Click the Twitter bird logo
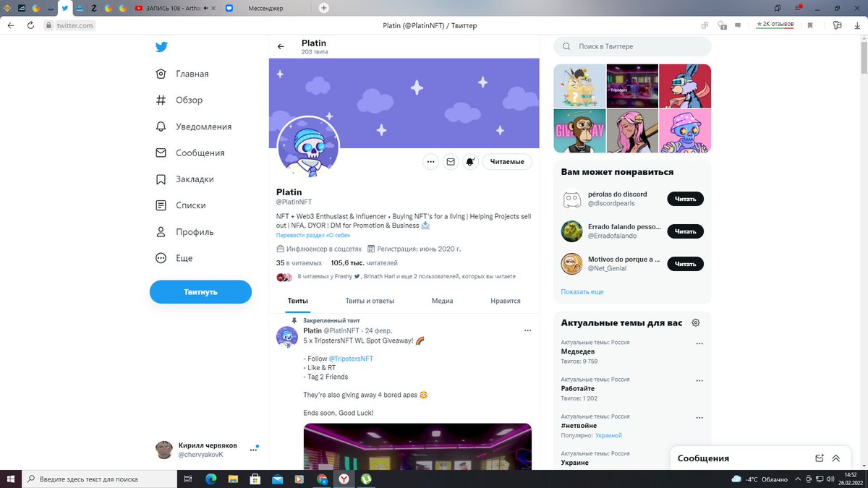868x488 pixels. pos(161,47)
